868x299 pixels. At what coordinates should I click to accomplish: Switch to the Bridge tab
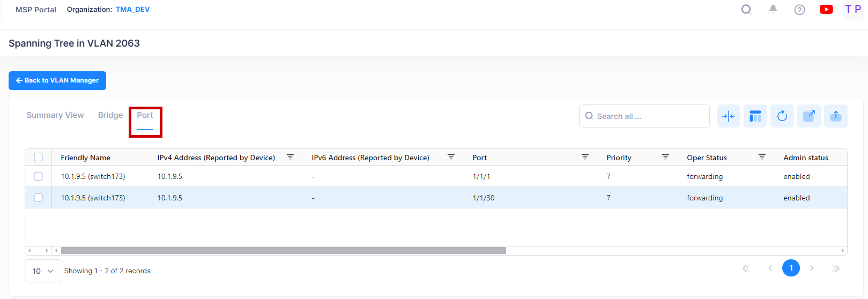coord(110,115)
